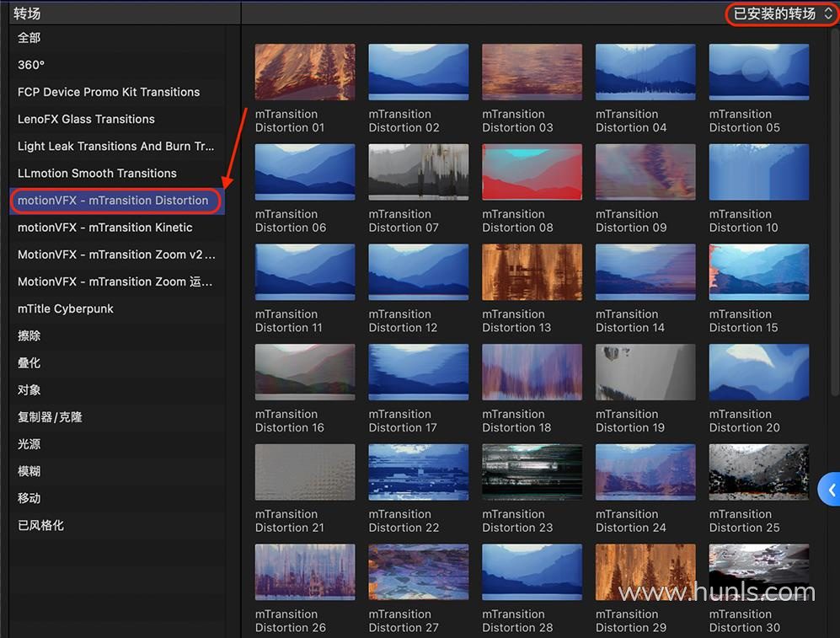Image resolution: width=840 pixels, height=638 pixels.
Task: Select motionVFX - mTransition Distortion category
Action: 117,201
